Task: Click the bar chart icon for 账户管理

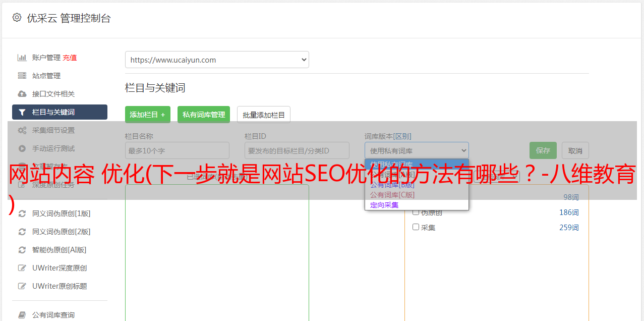Action: pyautogui.click(x=22, y=58)
